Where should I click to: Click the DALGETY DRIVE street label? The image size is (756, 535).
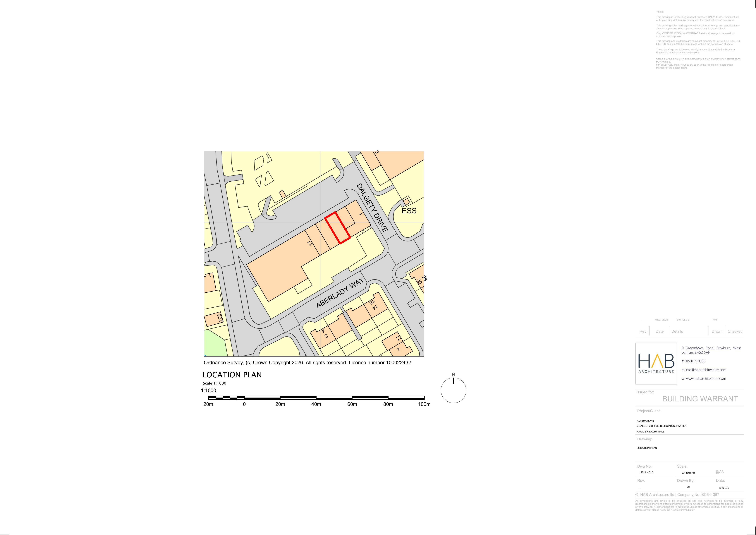[372, 208]
